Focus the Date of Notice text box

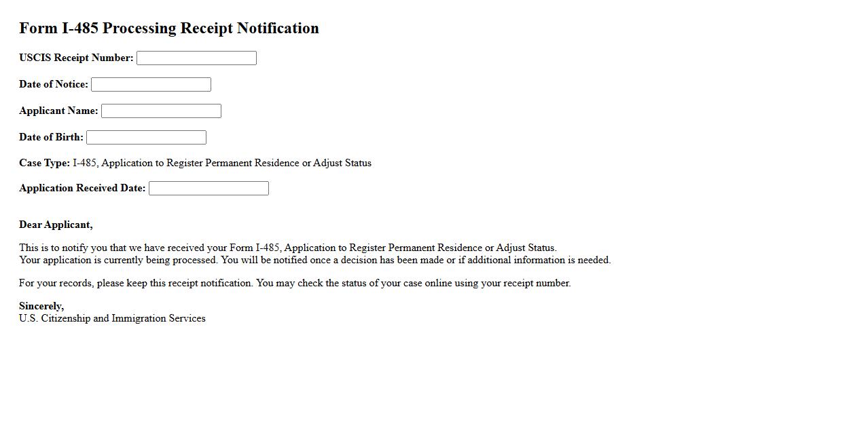click(x=151, y=85)
